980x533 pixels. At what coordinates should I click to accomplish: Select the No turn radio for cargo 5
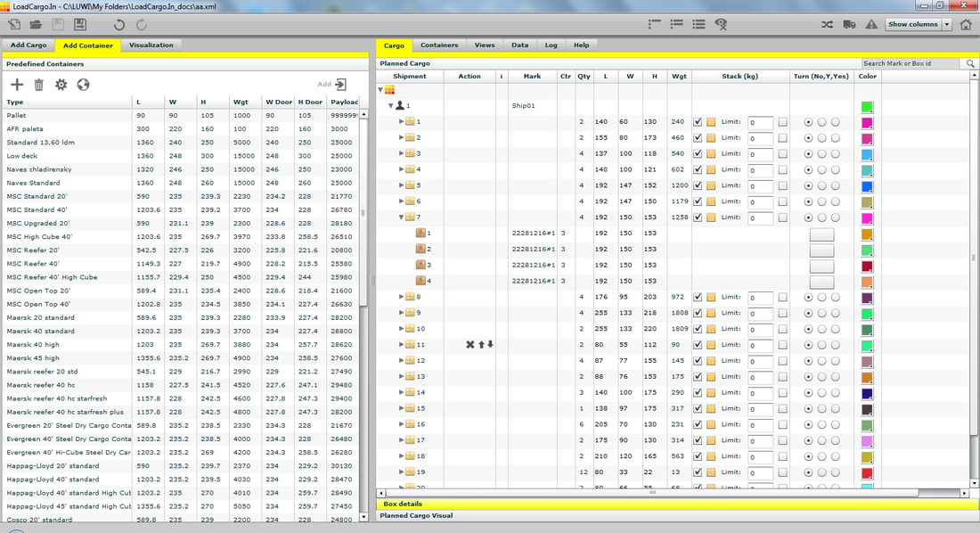808,186
